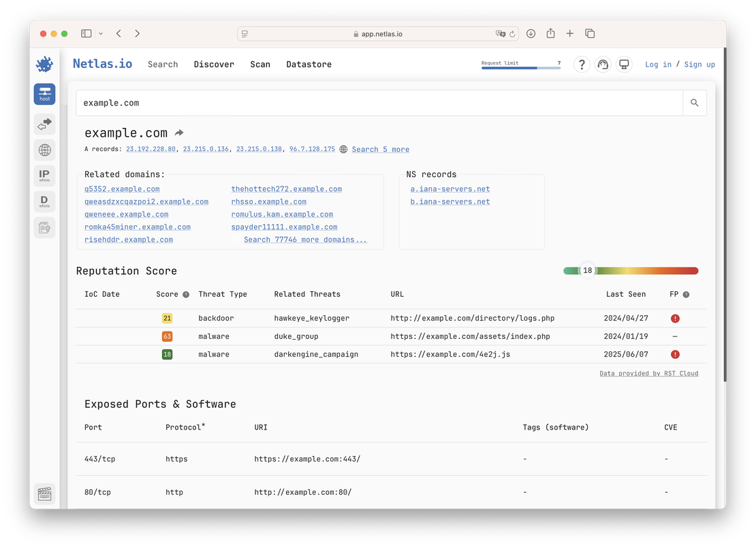
Task: Click the Log in link
Action: click(658, 64)
